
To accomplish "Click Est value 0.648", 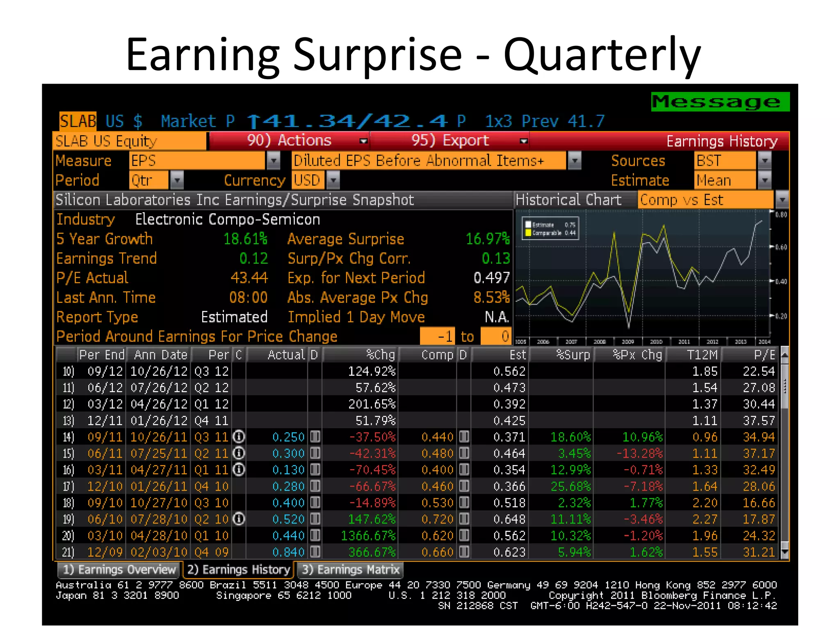I will pyautogui.click(x=509, y=519).
